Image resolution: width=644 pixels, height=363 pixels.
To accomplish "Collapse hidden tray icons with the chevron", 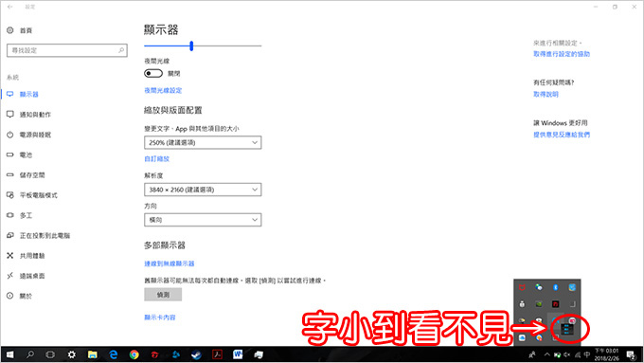I will tap(546, 354).
